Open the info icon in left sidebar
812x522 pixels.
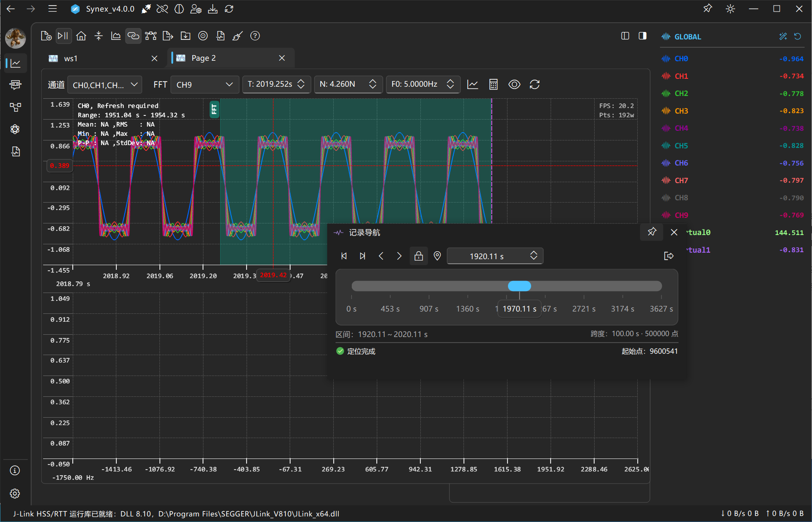point(15,471)
